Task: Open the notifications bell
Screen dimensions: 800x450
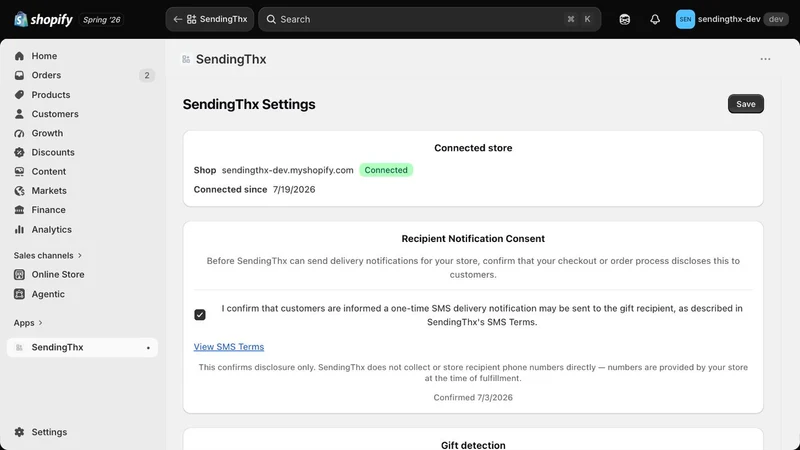Action: [655, 19]
